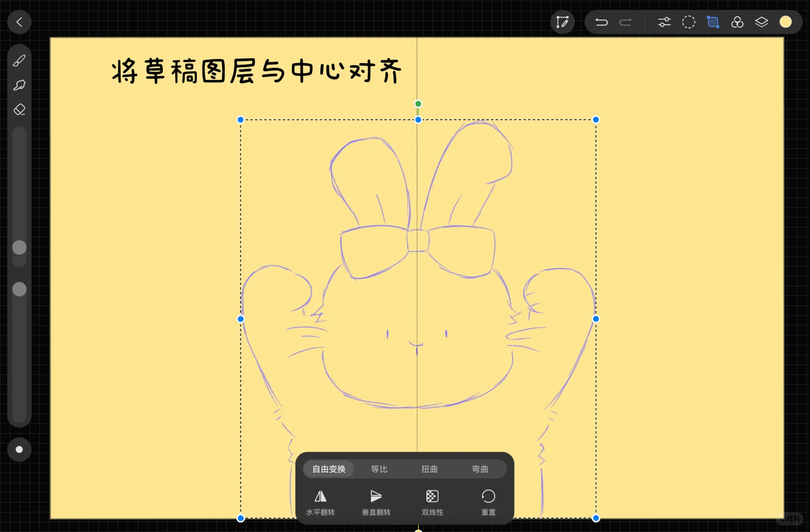Open the color filter adjustments icon
Screen dimensions: 810x532
coord(737,22)
